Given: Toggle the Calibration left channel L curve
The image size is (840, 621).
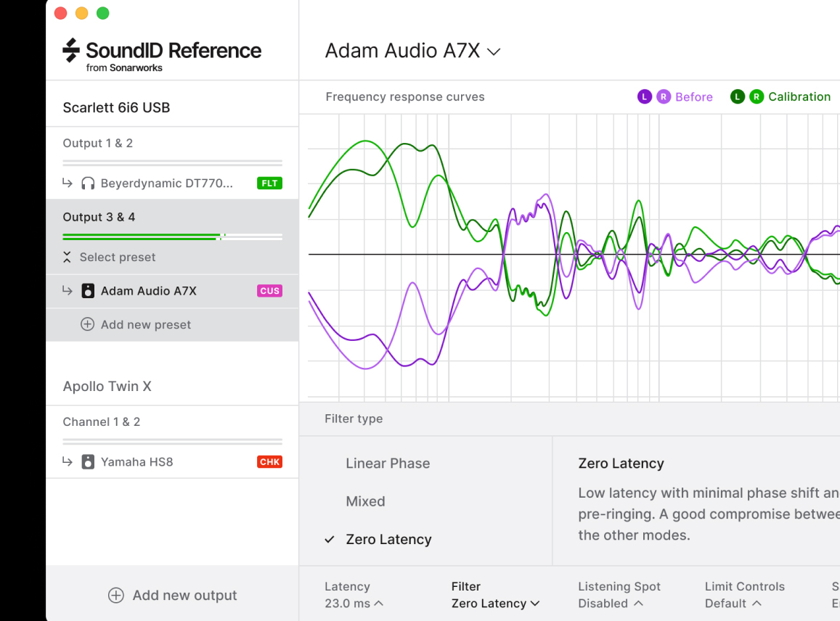Looking at the screenshot, I should (x=738, y=97).
